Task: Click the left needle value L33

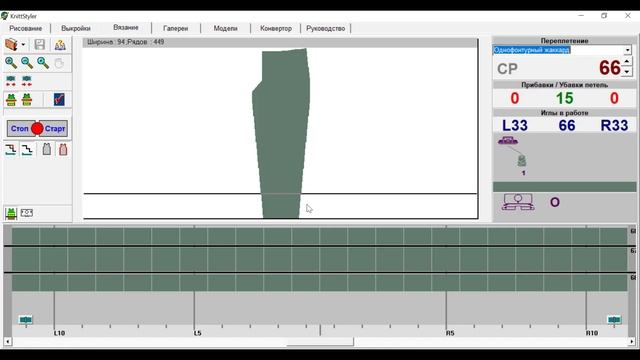Action: pyautogui.click(x=515, y=126)
